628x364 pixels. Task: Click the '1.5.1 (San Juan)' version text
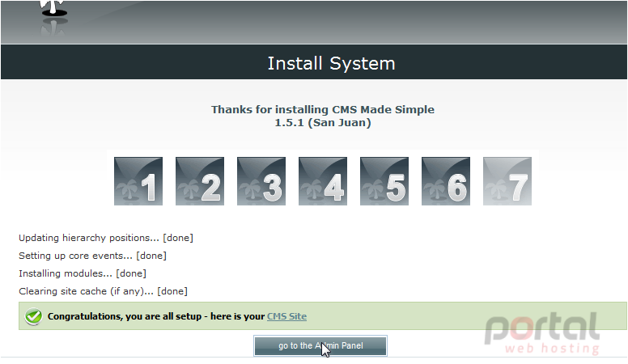tap(323, 122)
